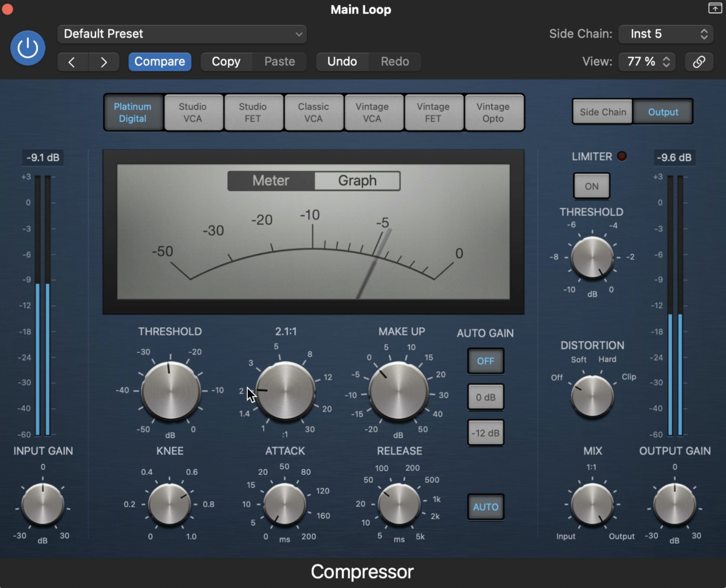Open the Default Preset dropdown
The height and width of the screenshot is (588, 726).
[x=182, y=34]
